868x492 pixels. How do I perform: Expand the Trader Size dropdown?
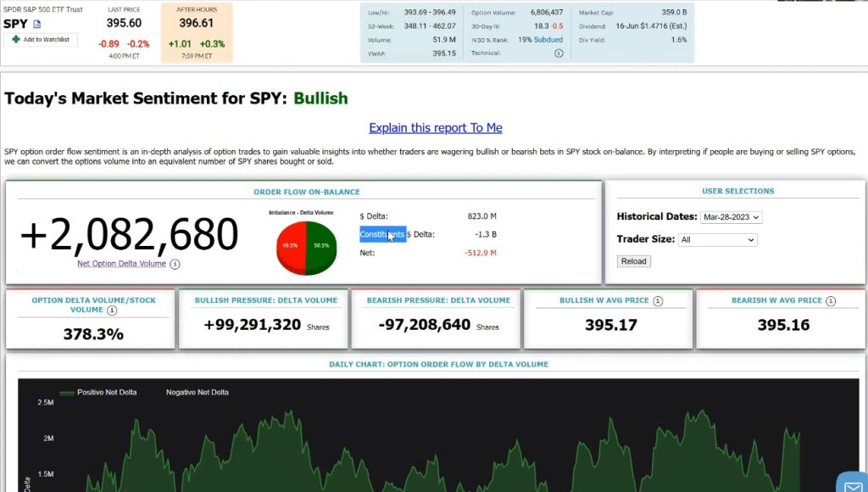[718, 240]
